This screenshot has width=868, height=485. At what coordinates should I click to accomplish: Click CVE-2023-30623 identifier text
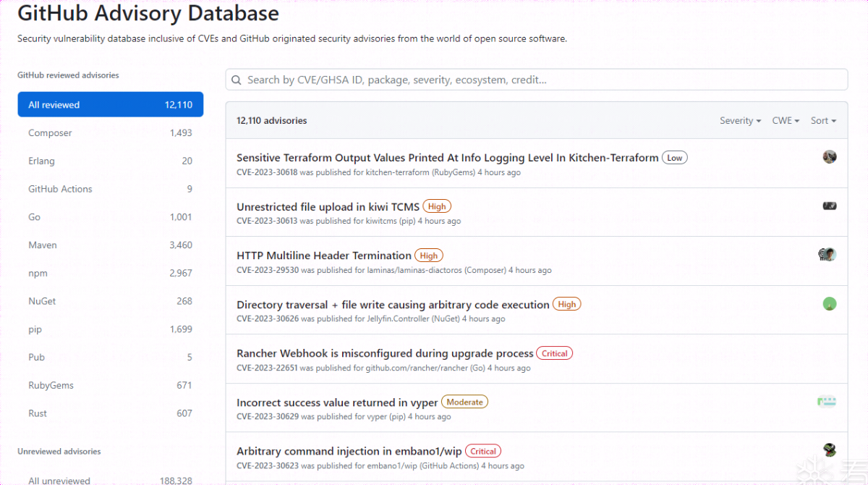point(267,465)
